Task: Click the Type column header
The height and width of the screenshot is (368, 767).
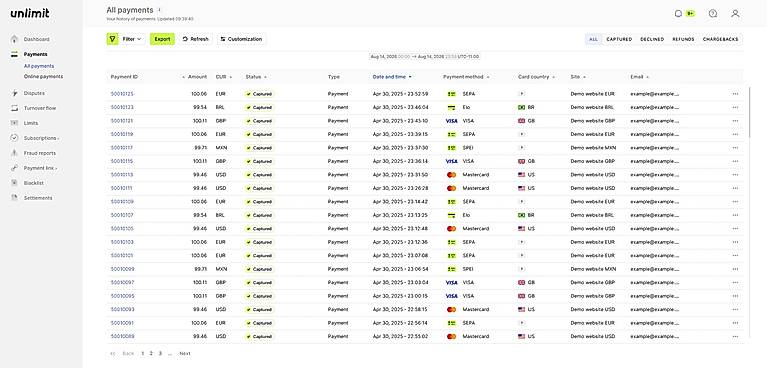Action: (x=334, y=77)
